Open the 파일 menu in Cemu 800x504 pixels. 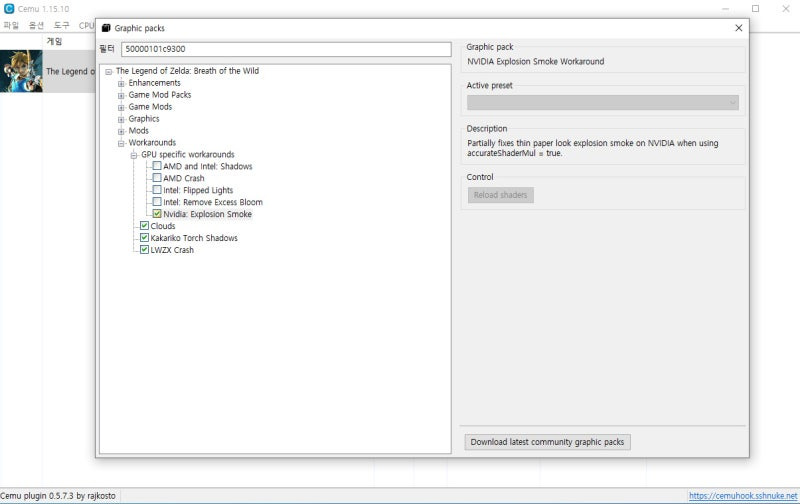pyautogui.click(x=11, y=25)
